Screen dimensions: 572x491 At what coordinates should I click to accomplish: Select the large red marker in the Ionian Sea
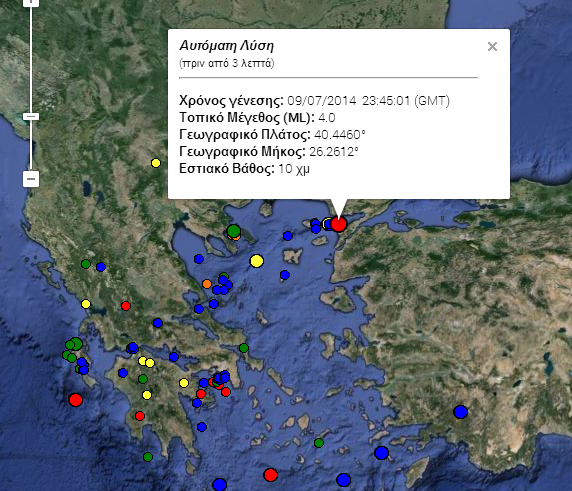(x=76, y=400)
